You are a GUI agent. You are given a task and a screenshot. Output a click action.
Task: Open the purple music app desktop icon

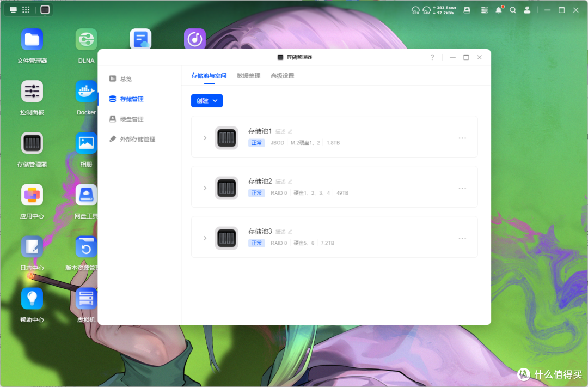coord(194,39)
